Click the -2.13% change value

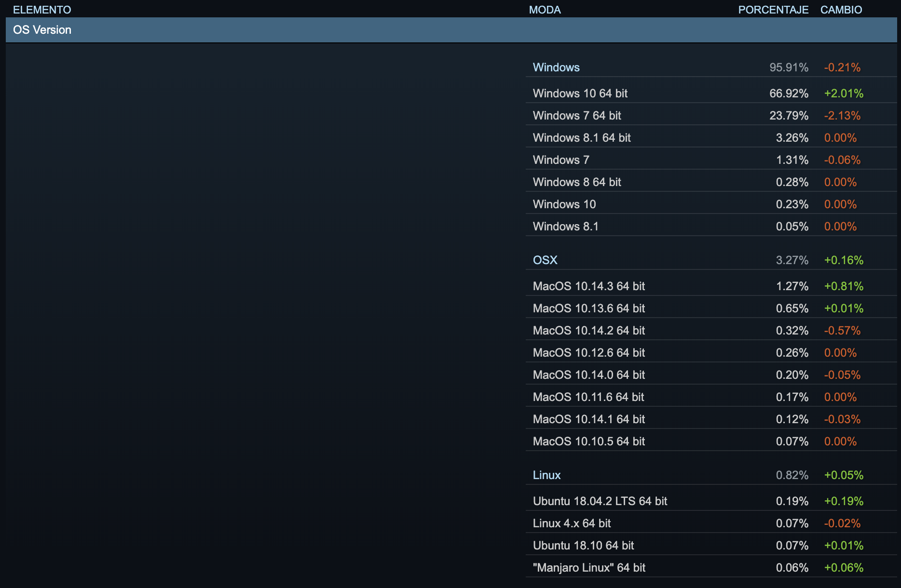click(842, 116)
